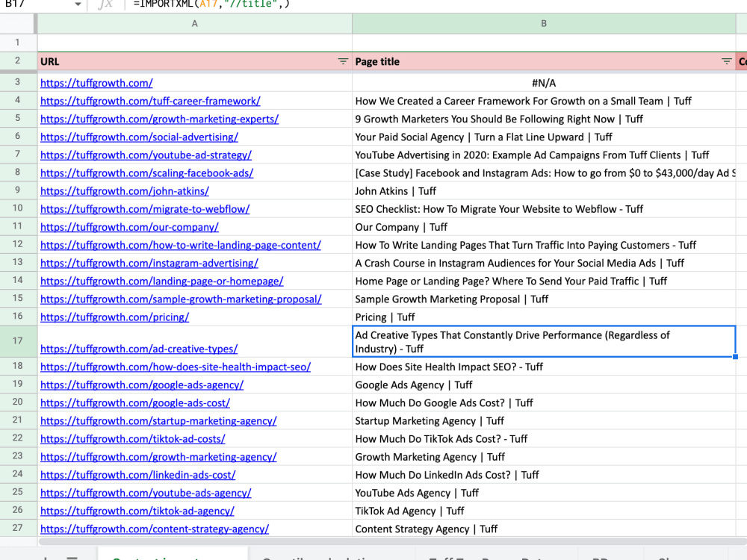Select cell 'How Does Site Health Impact SEO? - Tuff'

pyautogui.click(x=544, y=367)
